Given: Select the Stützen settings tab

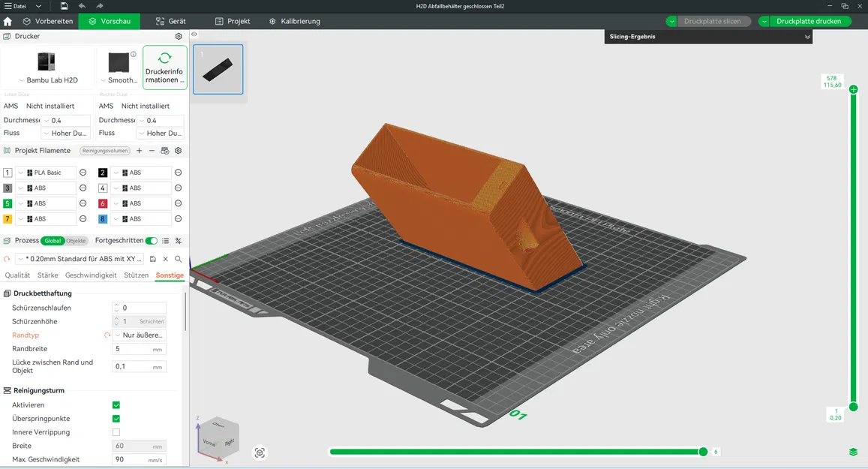Looking at the screenshot, I should pos(137,275).
